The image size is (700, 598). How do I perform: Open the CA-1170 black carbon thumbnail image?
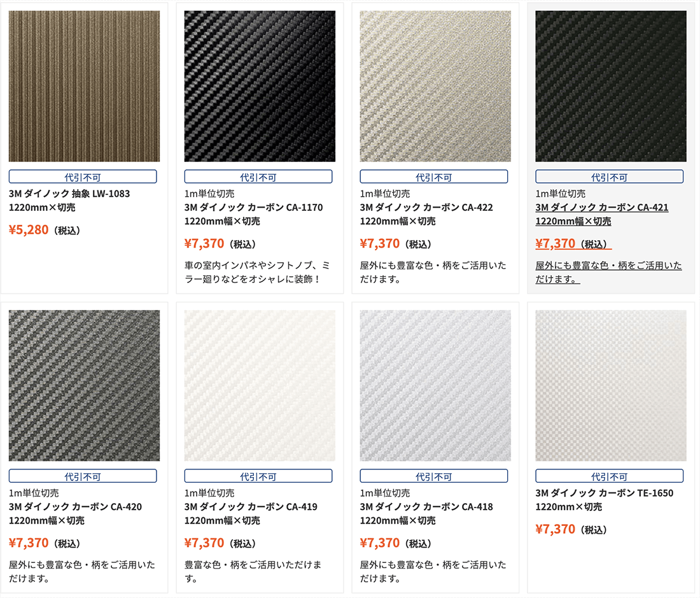260,86
